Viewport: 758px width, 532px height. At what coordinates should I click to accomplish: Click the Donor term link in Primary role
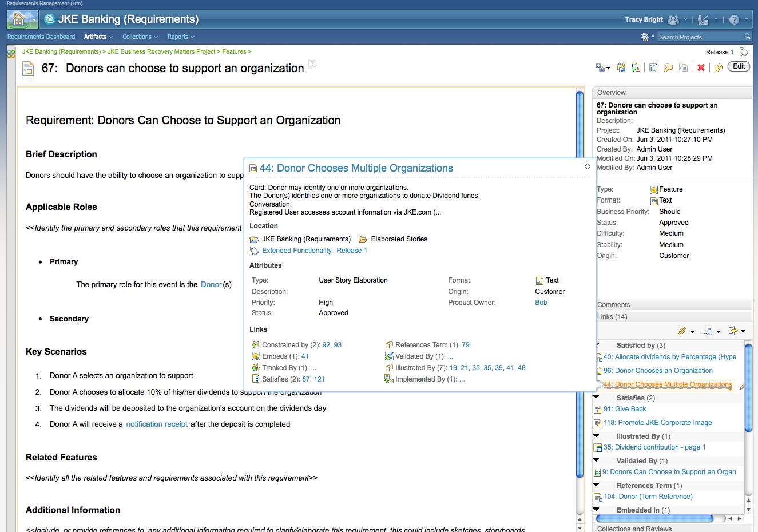pyautogui.click(x=211, y=284)
